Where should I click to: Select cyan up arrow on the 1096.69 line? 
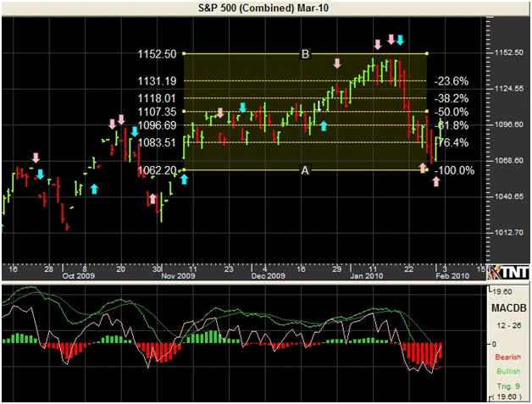tap(324, 126)
